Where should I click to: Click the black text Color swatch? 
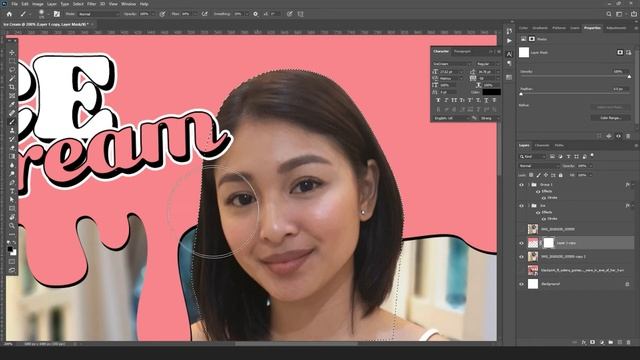(x=491, y=92)
